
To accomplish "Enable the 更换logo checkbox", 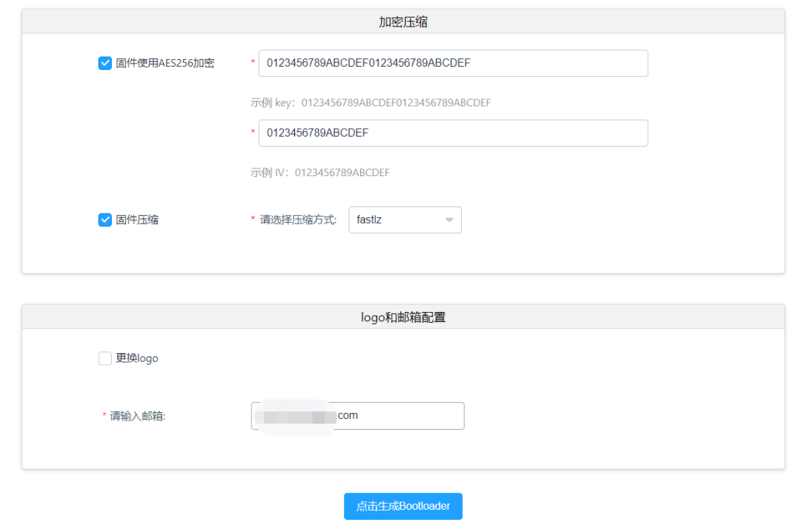I will [x=104, y=358].
